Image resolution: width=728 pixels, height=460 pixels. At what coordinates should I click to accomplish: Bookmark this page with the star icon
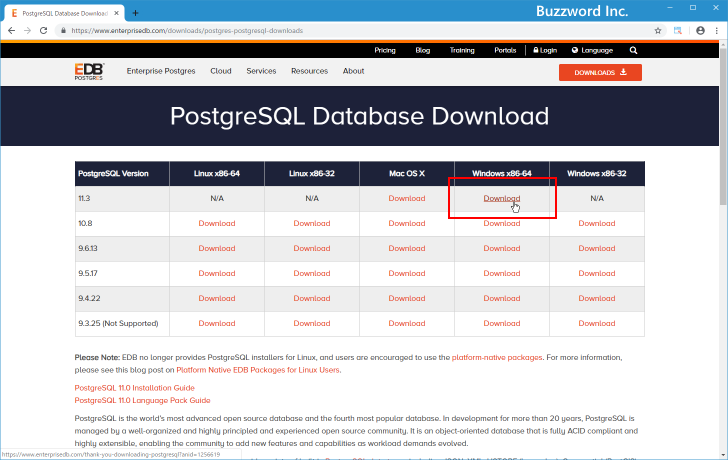click(x=658, y=31)
